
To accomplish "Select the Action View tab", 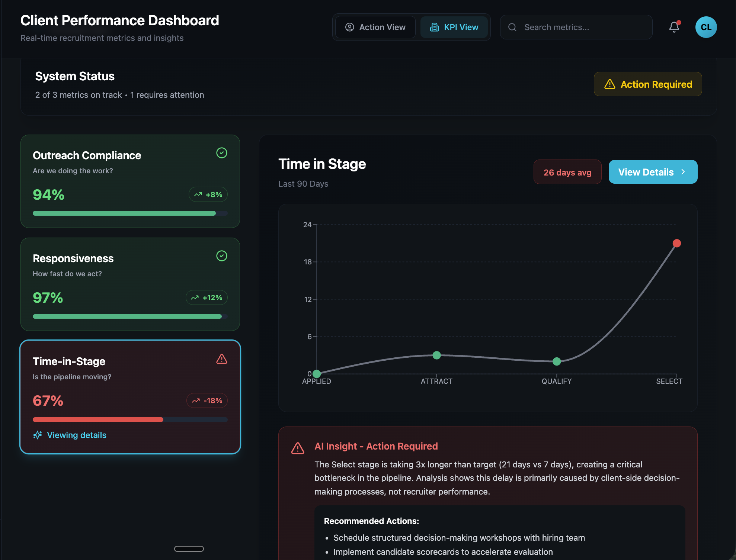I will click(x=375, y=27).
